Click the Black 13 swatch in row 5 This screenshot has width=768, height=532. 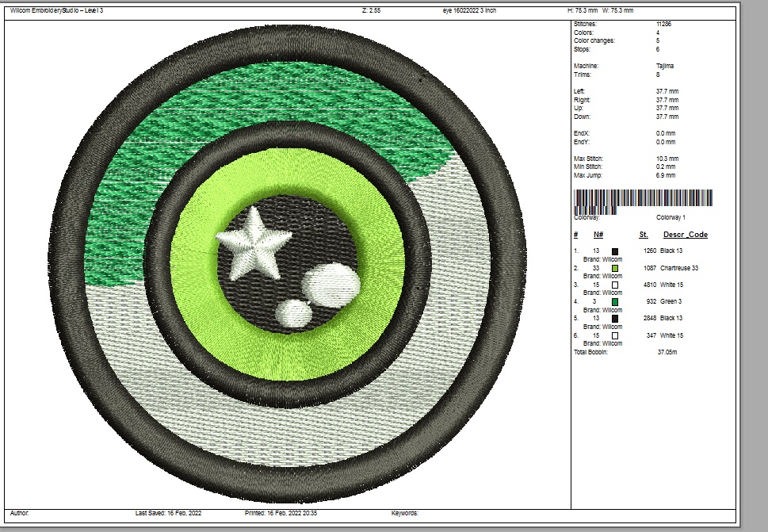click(615, 319)
